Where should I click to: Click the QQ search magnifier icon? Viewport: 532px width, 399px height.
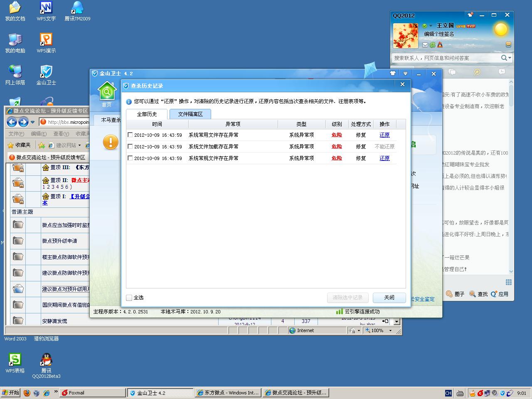click(504, 58)
